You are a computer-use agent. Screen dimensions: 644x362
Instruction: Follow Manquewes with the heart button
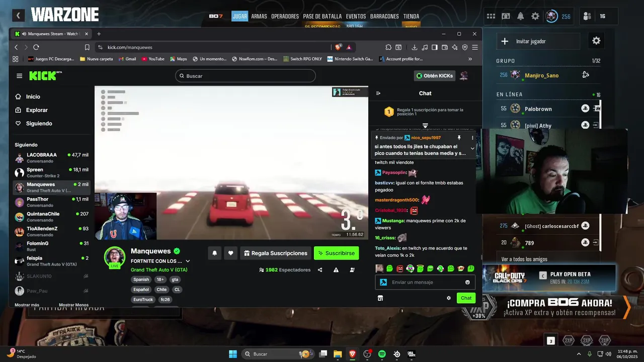click(230, 253)
